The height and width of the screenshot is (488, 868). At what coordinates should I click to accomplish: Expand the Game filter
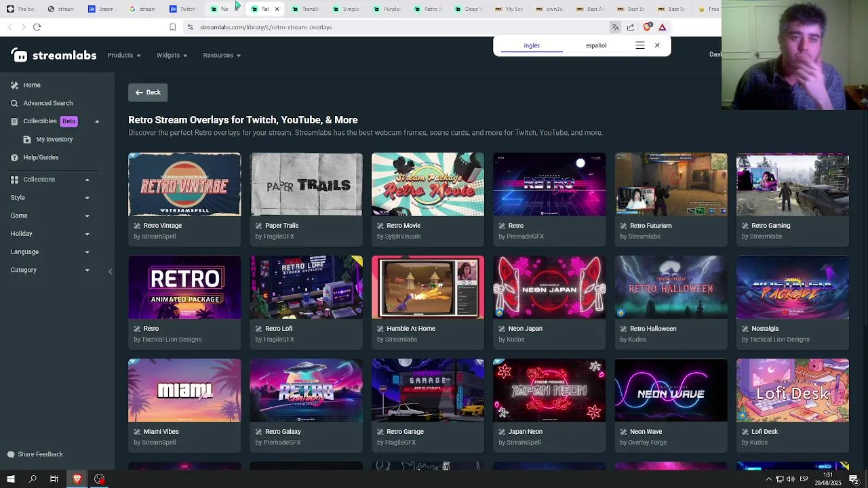coord(87,216)
